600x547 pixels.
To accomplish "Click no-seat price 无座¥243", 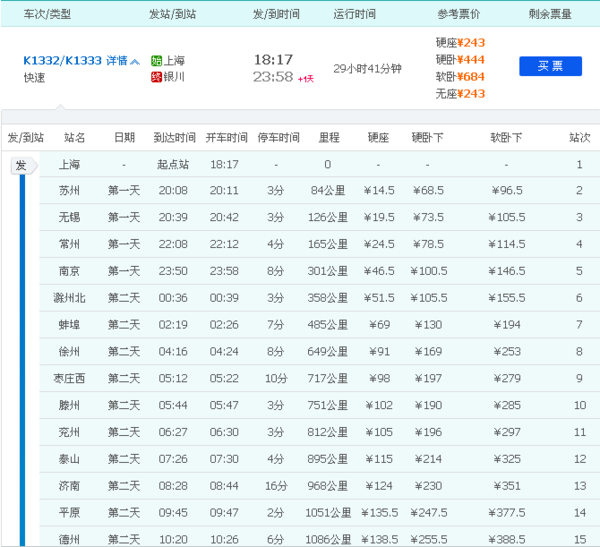I will tap(460, 94).
